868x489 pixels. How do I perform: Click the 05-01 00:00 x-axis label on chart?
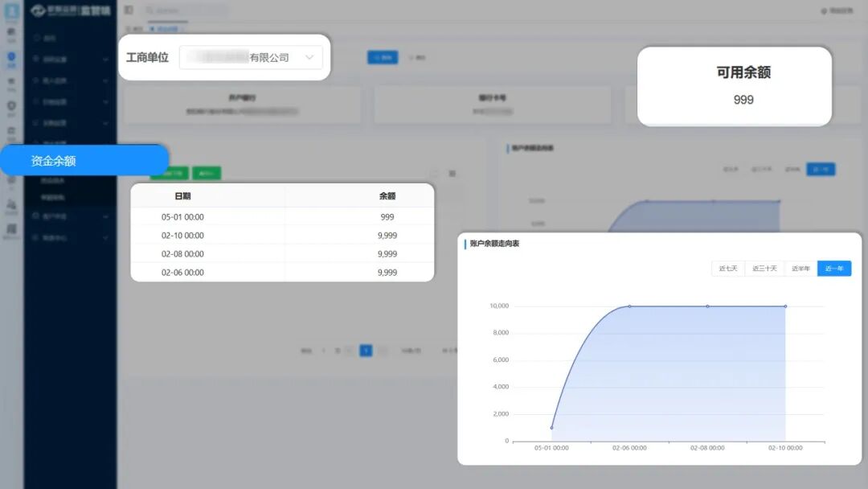[x=551, y=448]
